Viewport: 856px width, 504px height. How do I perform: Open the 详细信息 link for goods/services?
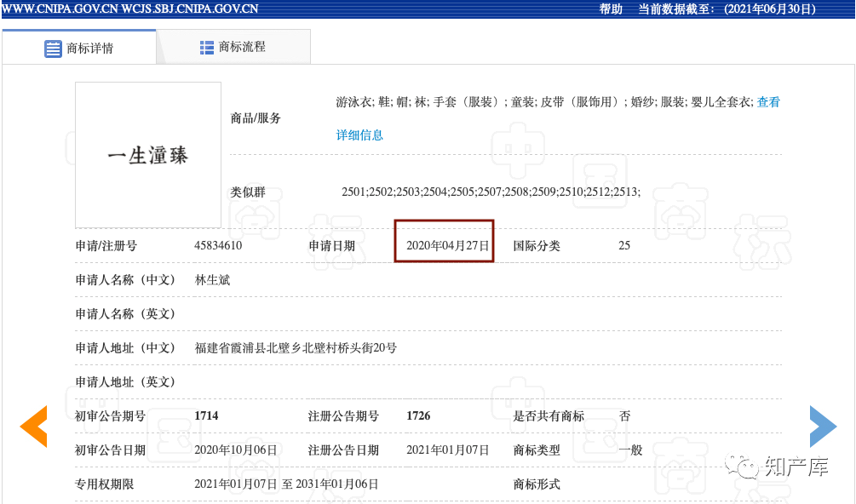click(x=359, y=135)
